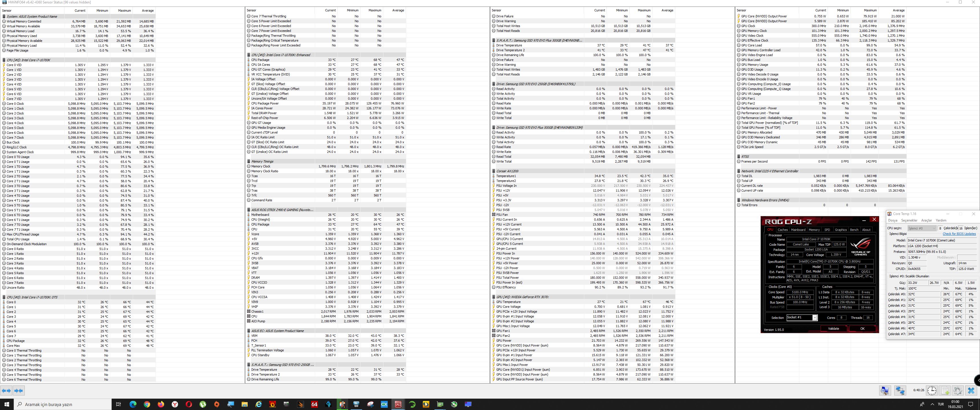This screenshot has width=980, height=410.
Task: Open Task View on taskbar
Action: tap(118, 404)
